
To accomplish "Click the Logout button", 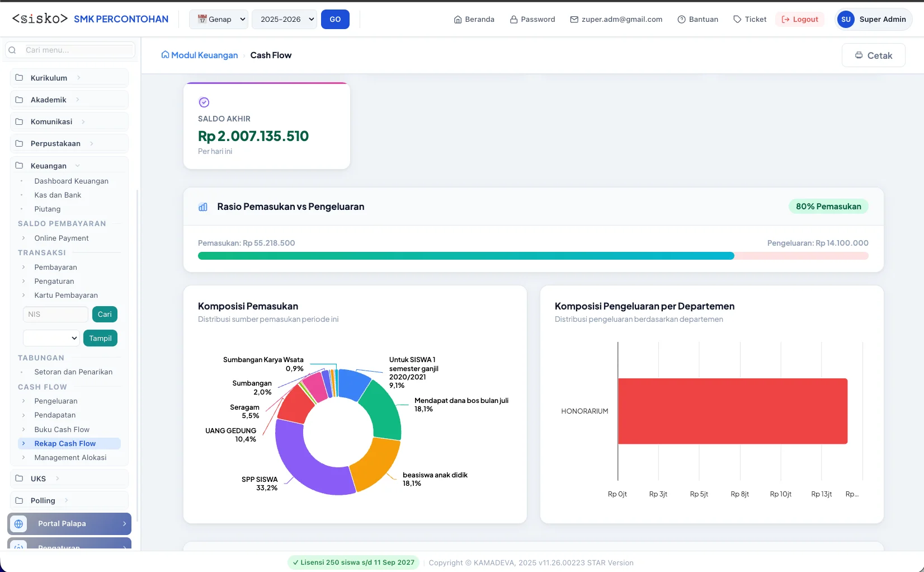I will click(x=800, y=20).
